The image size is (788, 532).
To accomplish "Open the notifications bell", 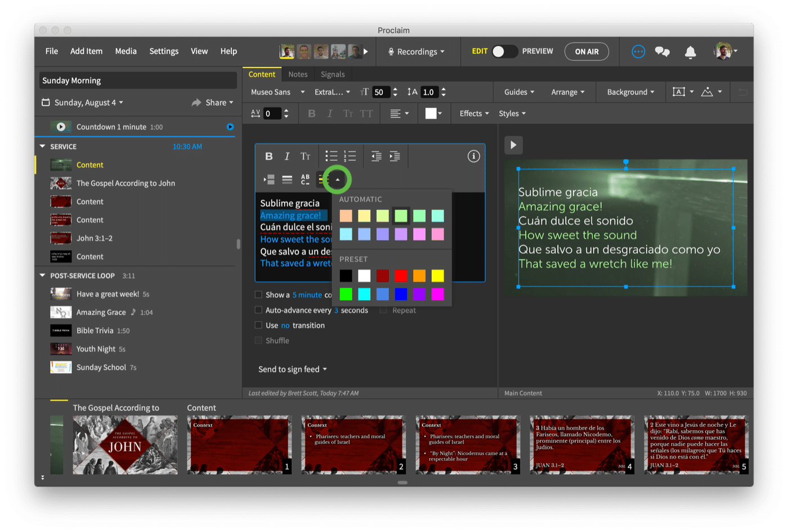I will [x=691, y=52].
